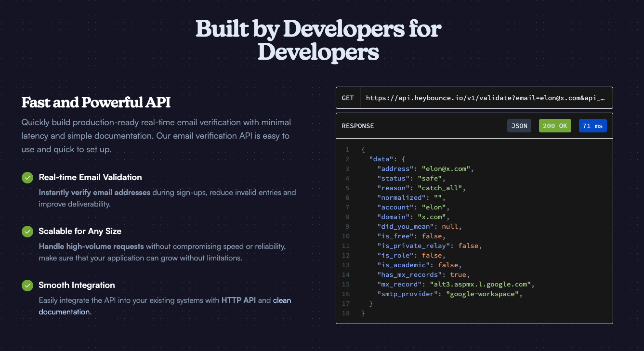The image size is (644, 351).
Task: Click "Instantly verify email addresses" bold text
Action: click(x=95, y=193)
